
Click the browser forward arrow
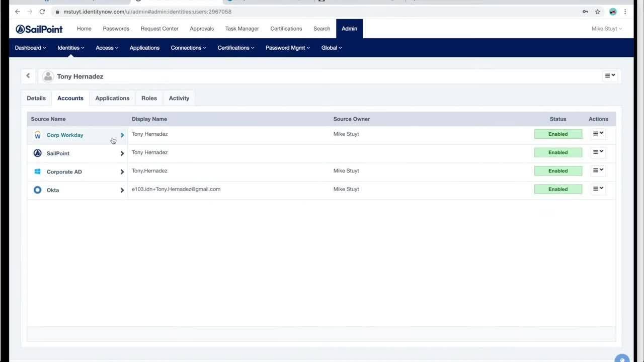[x=30, y=12]
